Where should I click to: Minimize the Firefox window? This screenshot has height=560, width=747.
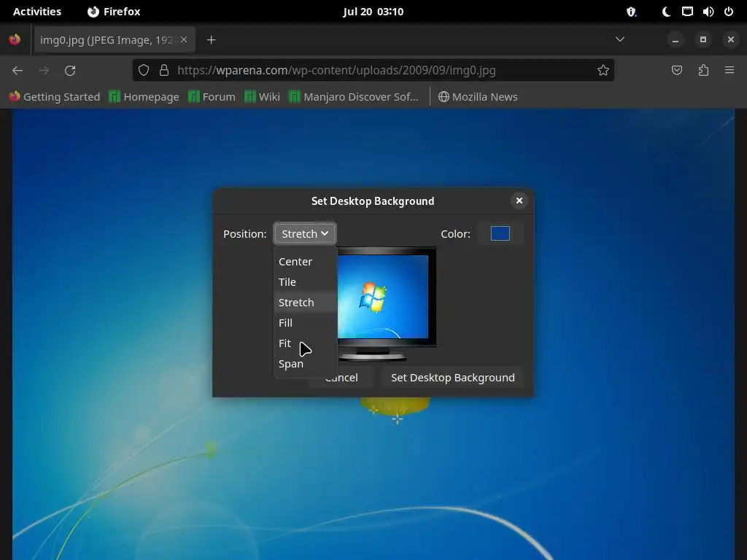click(675, 39)
